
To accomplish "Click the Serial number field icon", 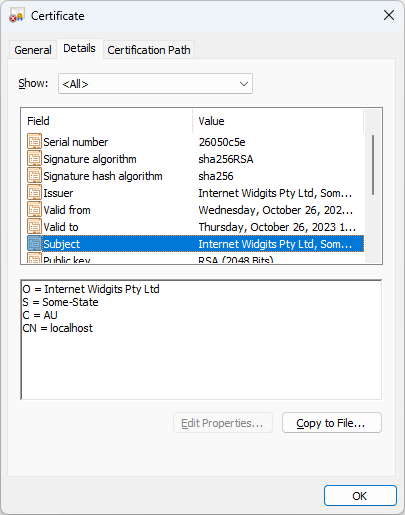I will coord(34,141).
